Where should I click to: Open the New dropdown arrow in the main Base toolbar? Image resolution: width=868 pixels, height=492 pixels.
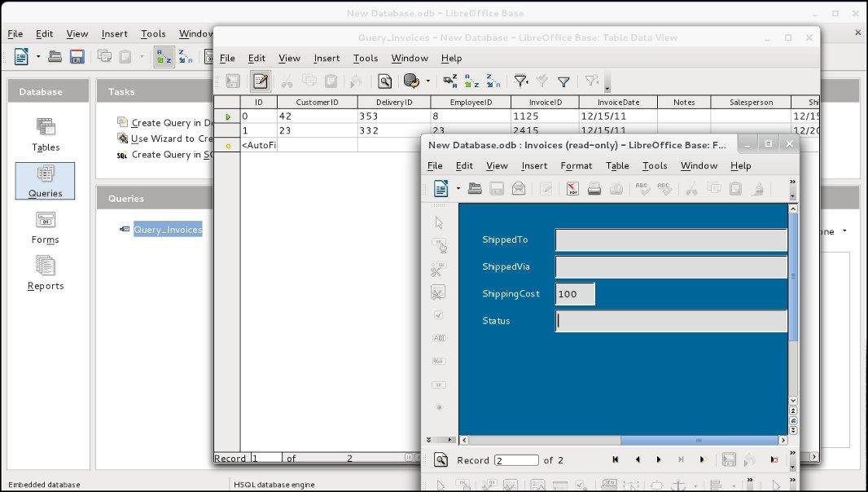[x=38, y=56]
